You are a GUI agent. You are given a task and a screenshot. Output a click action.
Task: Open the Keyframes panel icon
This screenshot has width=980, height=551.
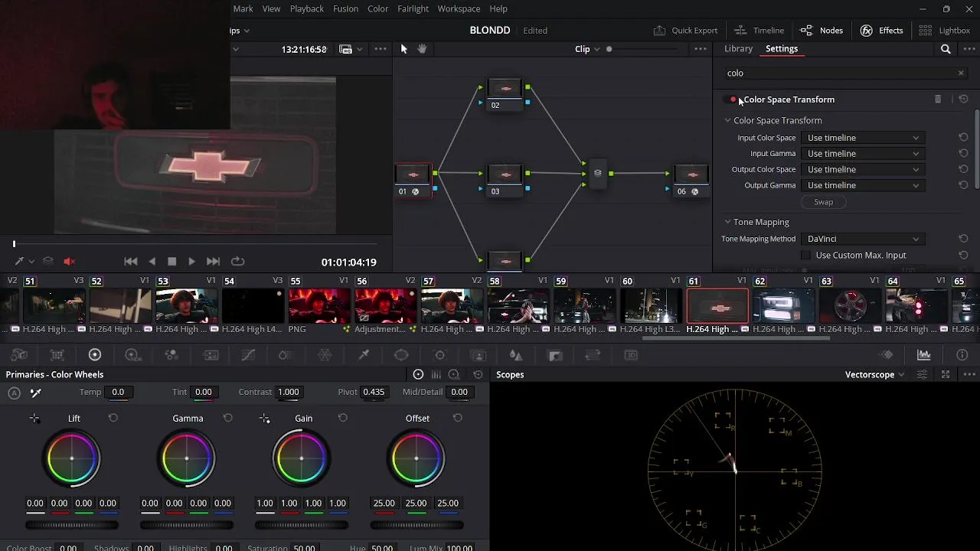coord(887,355)
